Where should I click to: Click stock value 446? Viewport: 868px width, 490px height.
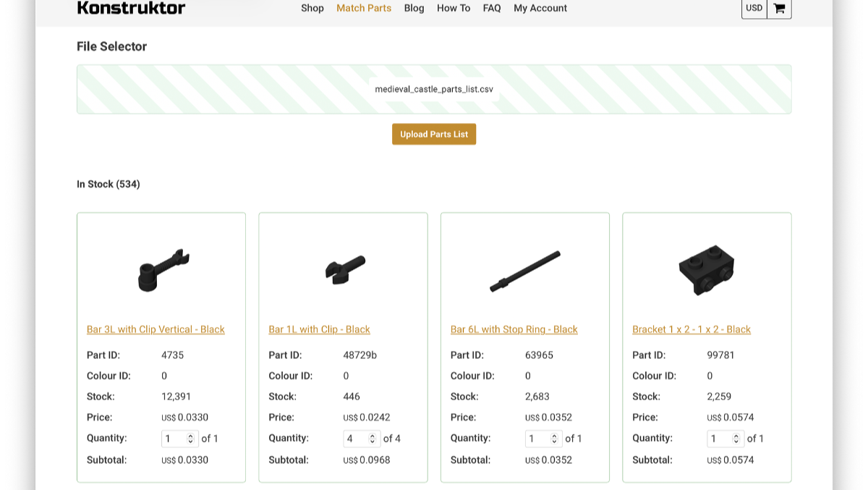pos(352,397)
